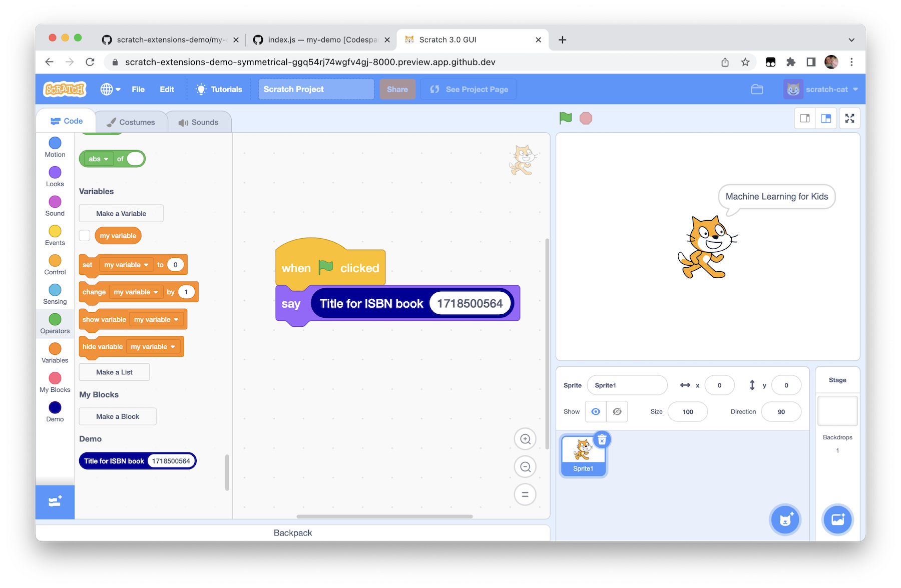Screen dimensions: 901x588
Task: Edit the Scratch Project title field
Action: pos(315,89)
